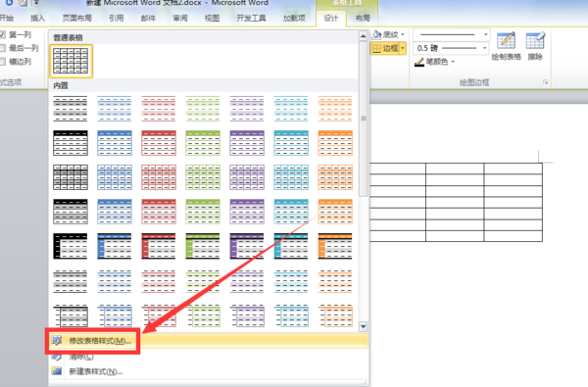Enable the Banded Columns checkbox
Screen dimensions: 588x387
click(x=3, y=62)
